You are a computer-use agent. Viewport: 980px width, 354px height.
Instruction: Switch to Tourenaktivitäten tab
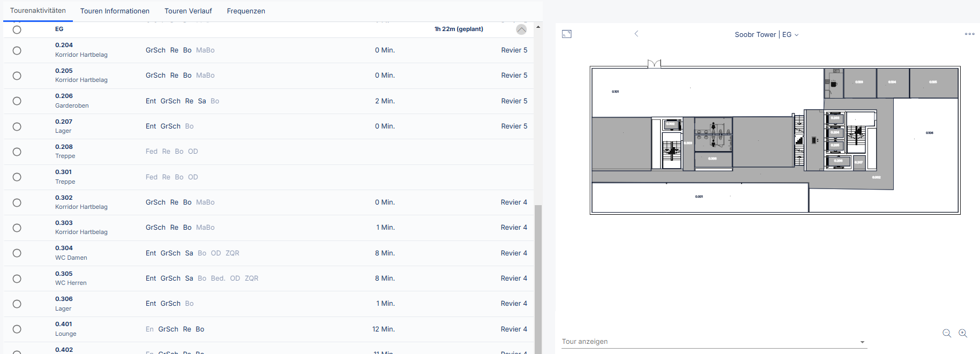coord(38,11)
